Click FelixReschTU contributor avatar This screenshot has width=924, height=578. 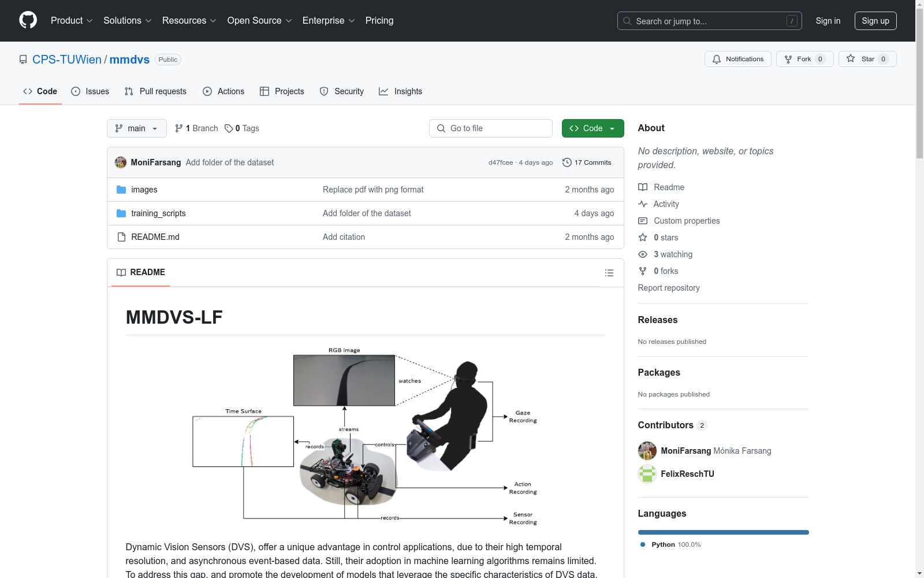[647, 474]
